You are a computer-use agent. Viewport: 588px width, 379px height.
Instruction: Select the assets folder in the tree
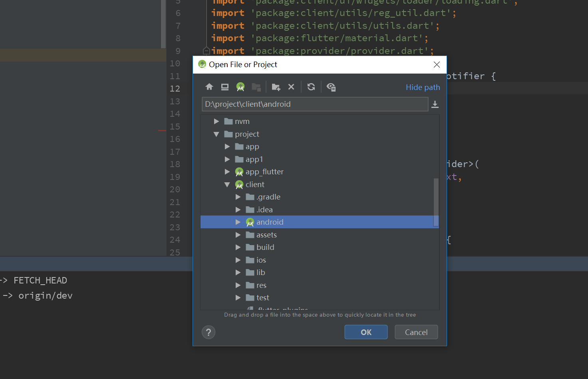click(266, 235)
